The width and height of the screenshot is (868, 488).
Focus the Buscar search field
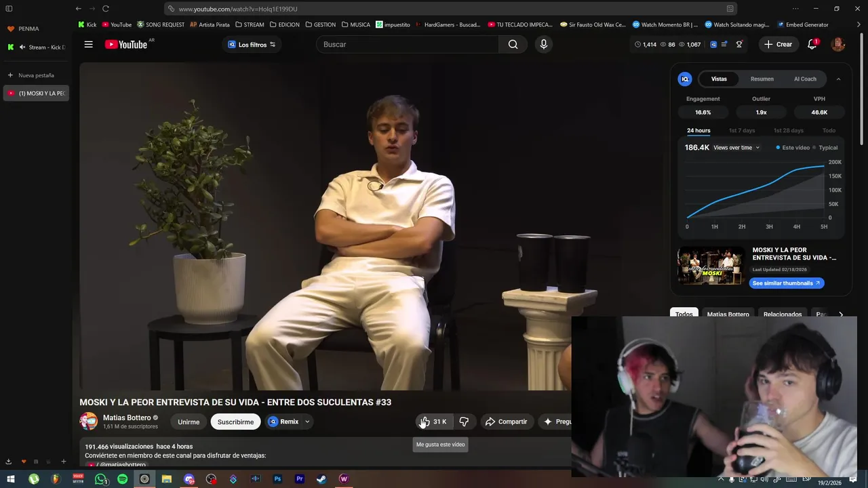(x=407, y=44)
